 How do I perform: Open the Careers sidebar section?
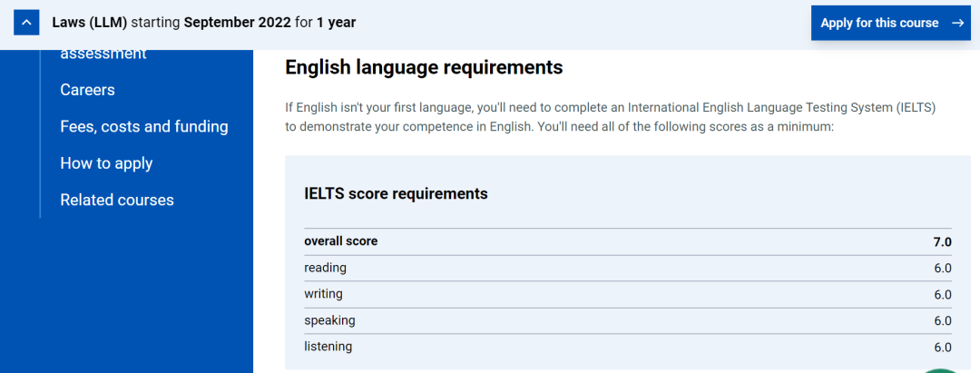87,90
